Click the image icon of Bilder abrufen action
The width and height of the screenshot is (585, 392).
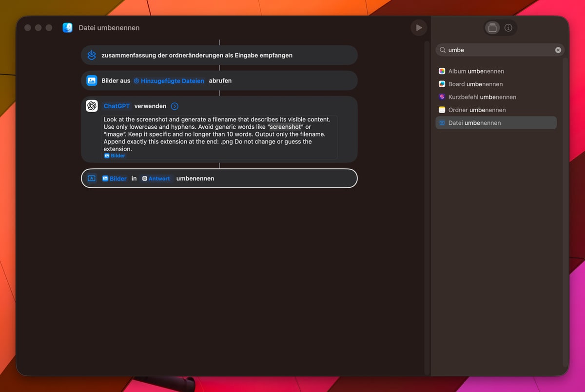point(92,80)
